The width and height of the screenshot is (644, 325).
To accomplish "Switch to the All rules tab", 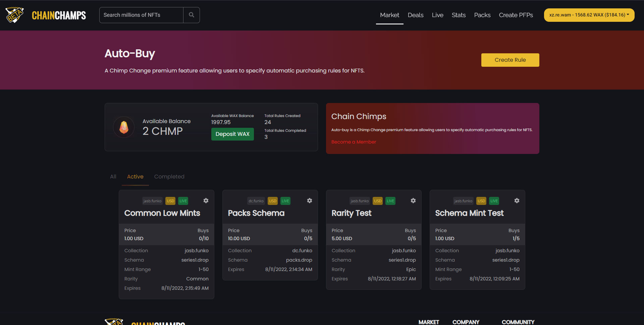I will click(x=113, y=176).
